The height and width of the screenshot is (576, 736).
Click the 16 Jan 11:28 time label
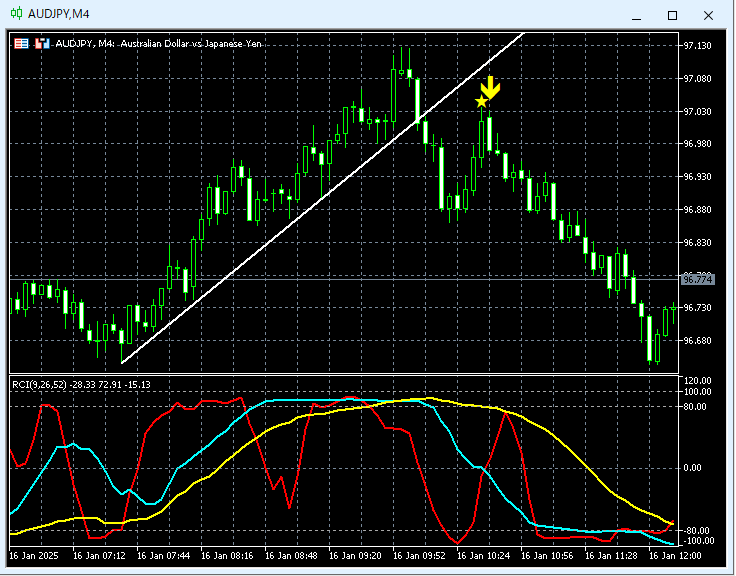tap(612, 556)
